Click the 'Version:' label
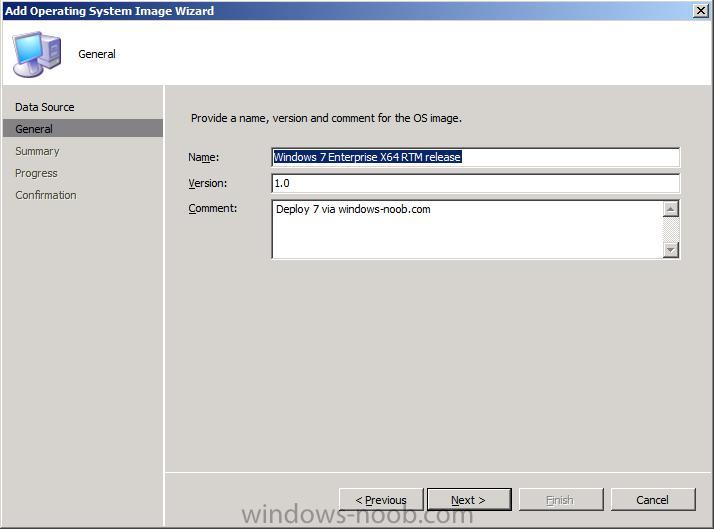714x529 pixels. click(x=208, y=183)
